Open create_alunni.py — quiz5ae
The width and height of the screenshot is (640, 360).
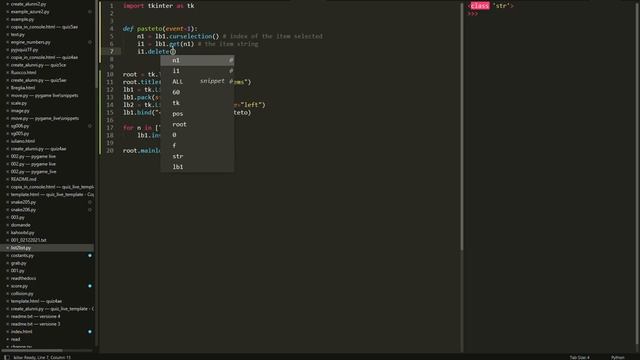(38, 80)
